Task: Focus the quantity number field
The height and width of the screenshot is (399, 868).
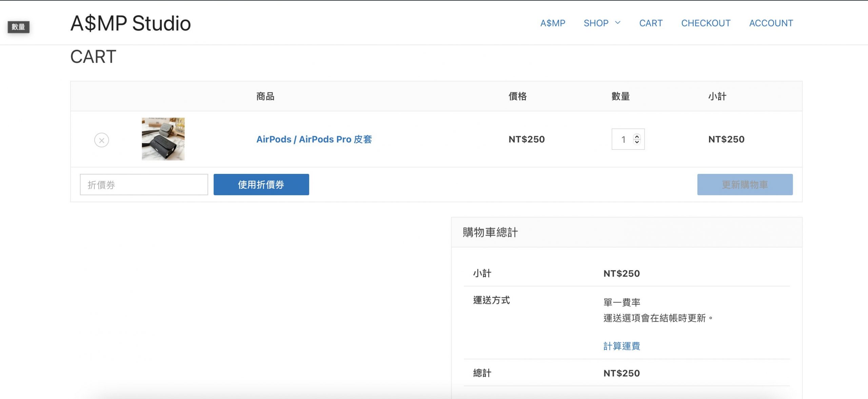Action: pos(623,139)
